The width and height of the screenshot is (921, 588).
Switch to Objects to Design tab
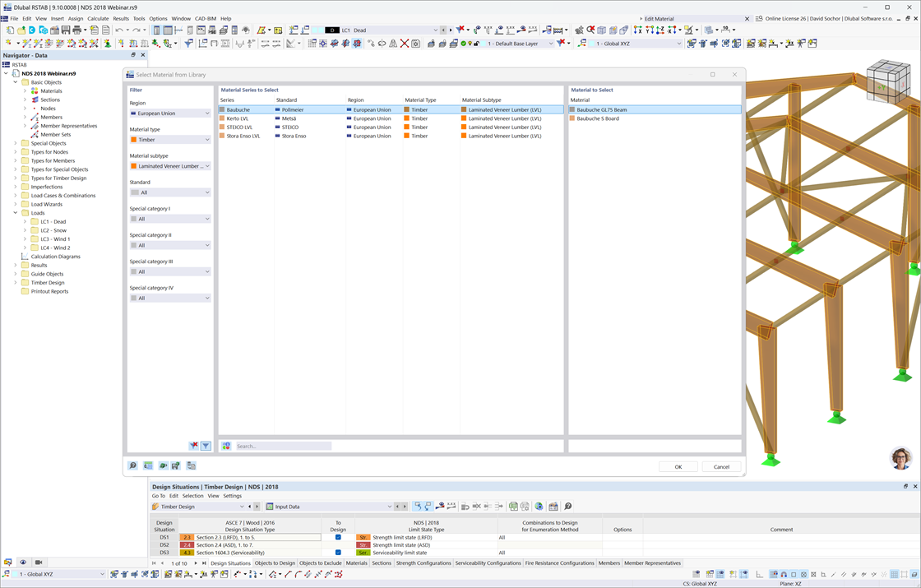[x=275, y=563]
